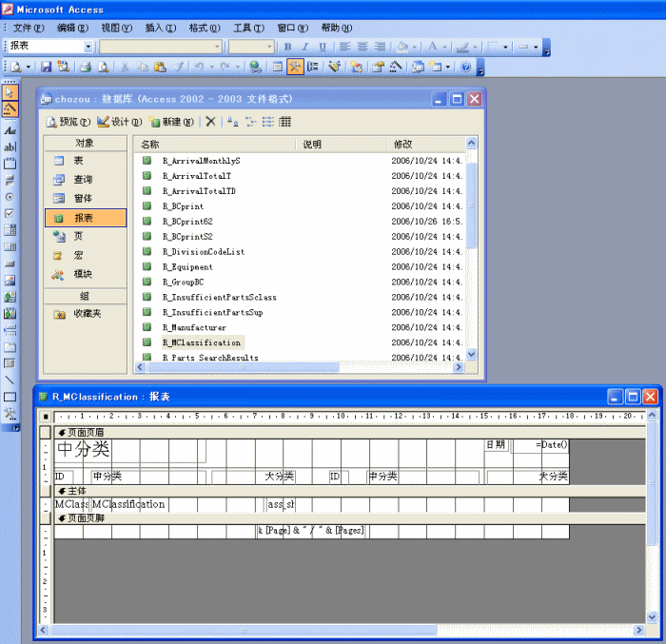The width and height of the screenshot is (666, 644).
Task: Select the Label tool in toolbox
Action: pyautogui.click(x=10, y=130)
